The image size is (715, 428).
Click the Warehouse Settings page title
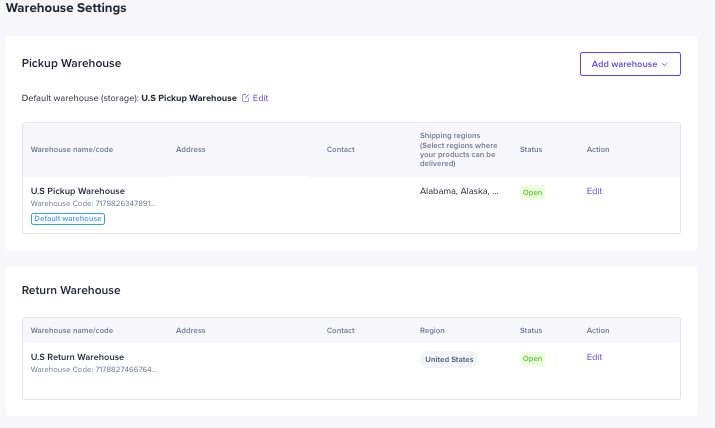point(66,9)
